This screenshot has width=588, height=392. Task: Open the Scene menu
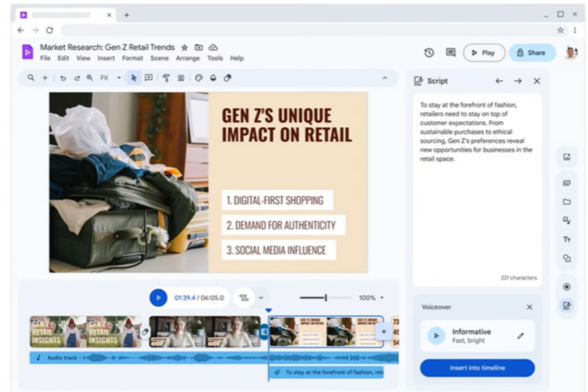pyautogui.click(x=159, y=58)
